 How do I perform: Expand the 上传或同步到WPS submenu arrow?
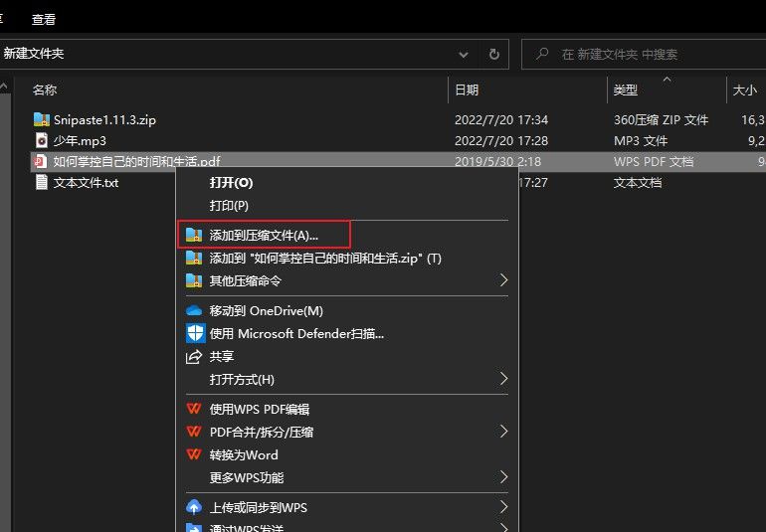503,507
